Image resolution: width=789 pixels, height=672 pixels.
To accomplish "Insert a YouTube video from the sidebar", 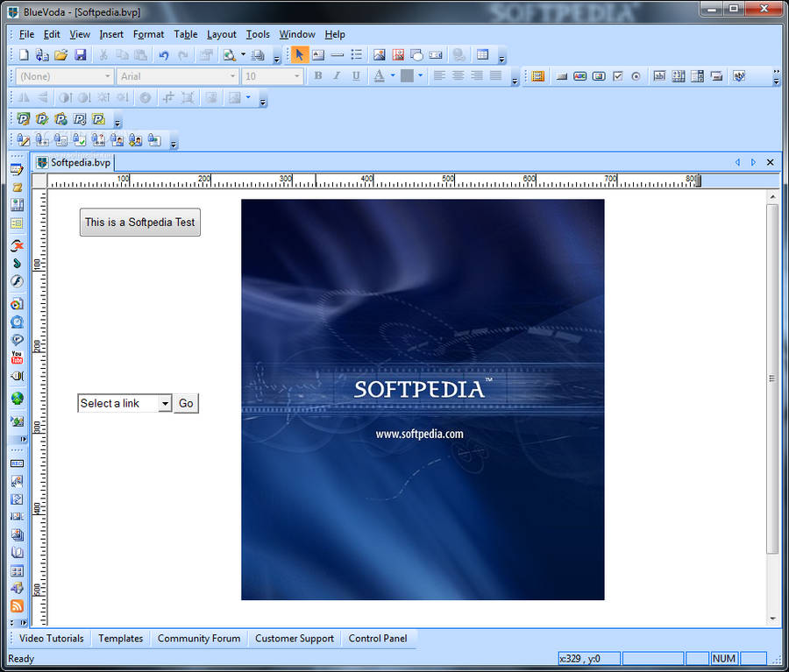I will (x=17, y=357).
